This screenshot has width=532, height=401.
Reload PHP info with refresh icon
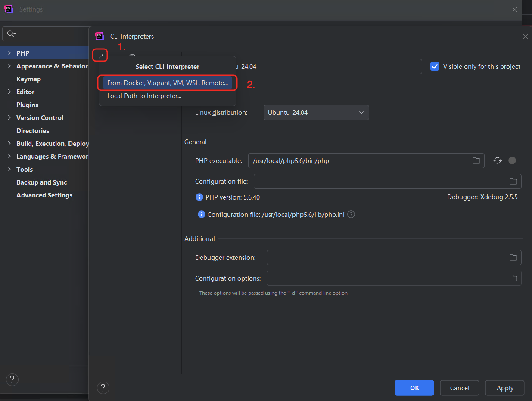tap(498, 160)
